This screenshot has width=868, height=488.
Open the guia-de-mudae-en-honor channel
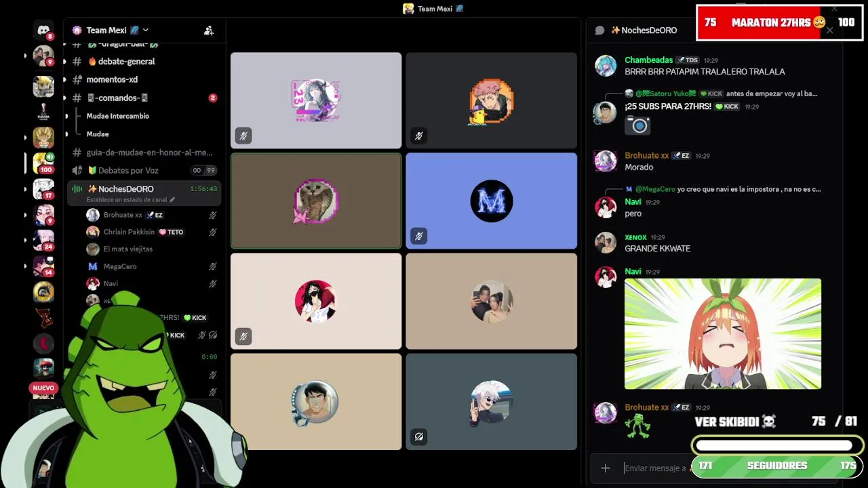click(149, 152)
